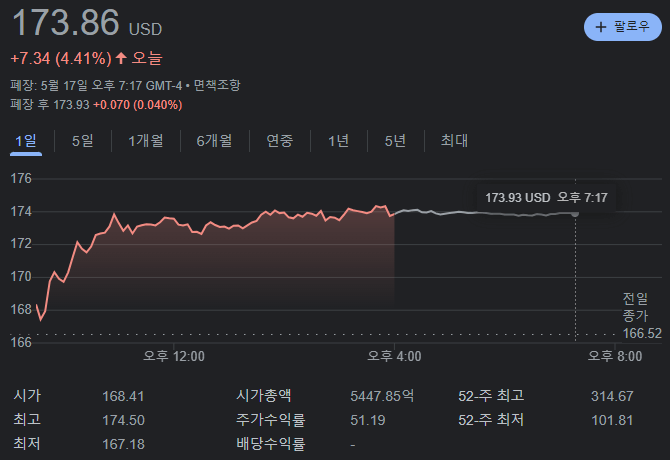Click the 최저 value 167.18
Screen dimensions: 670x460
point(123,444)
